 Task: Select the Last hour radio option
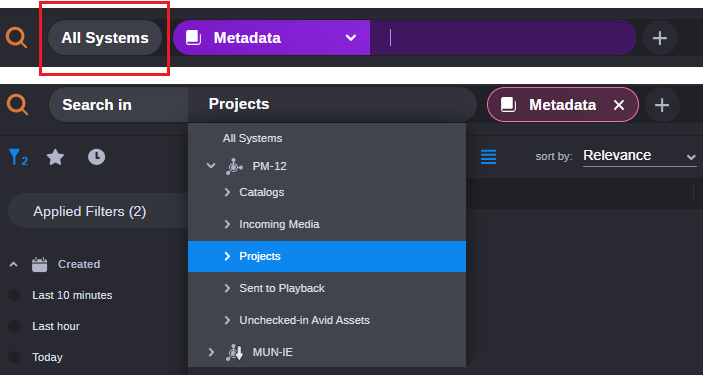[14, 326]
